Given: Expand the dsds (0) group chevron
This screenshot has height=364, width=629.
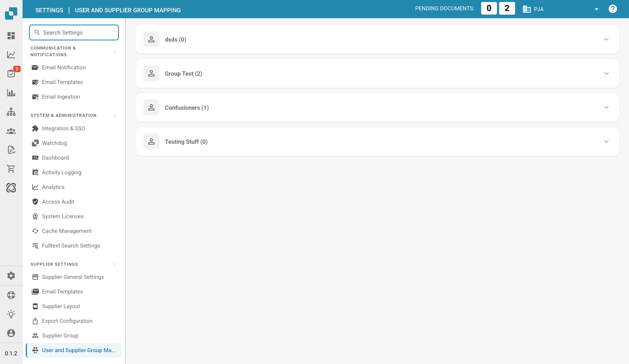Looking at the screenshot, I should pyautogui.click(x=606, y=39).
